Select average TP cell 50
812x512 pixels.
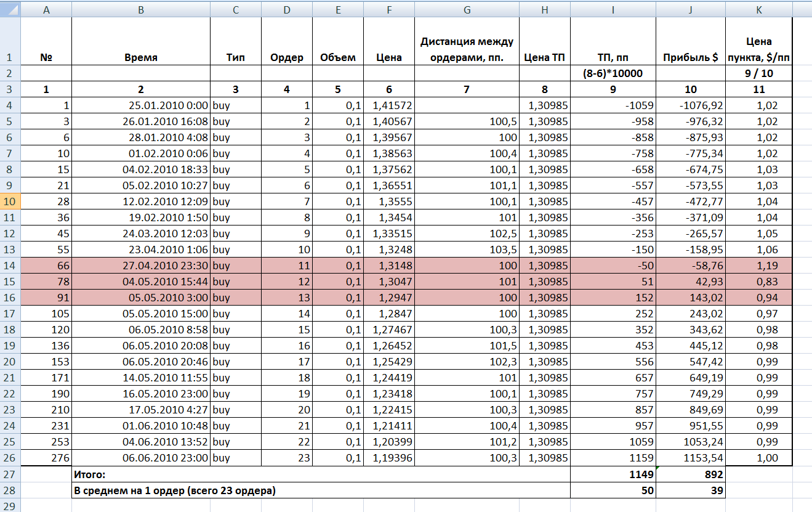(x=613, y=490)
